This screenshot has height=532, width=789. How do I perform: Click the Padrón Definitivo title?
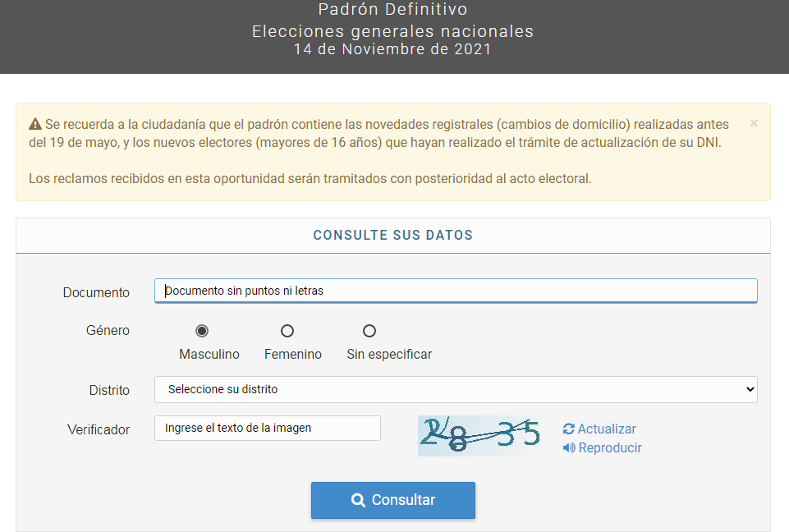392,11
